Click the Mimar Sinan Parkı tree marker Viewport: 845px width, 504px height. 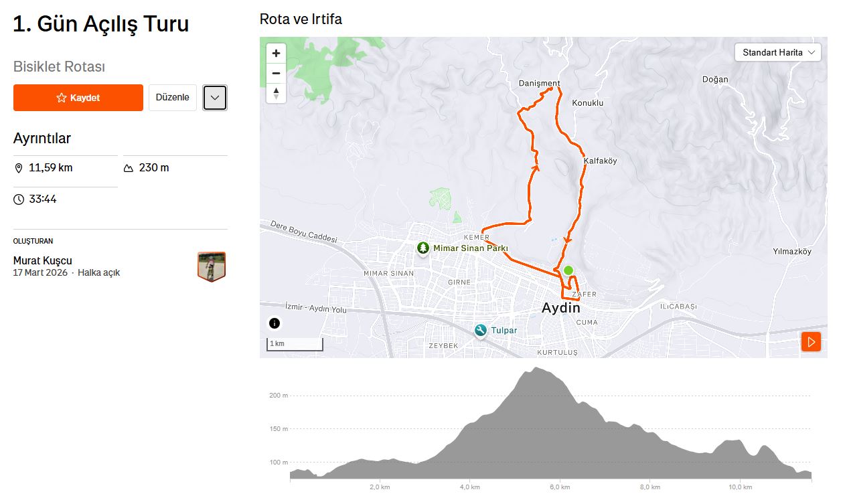[x=423, y=248]
